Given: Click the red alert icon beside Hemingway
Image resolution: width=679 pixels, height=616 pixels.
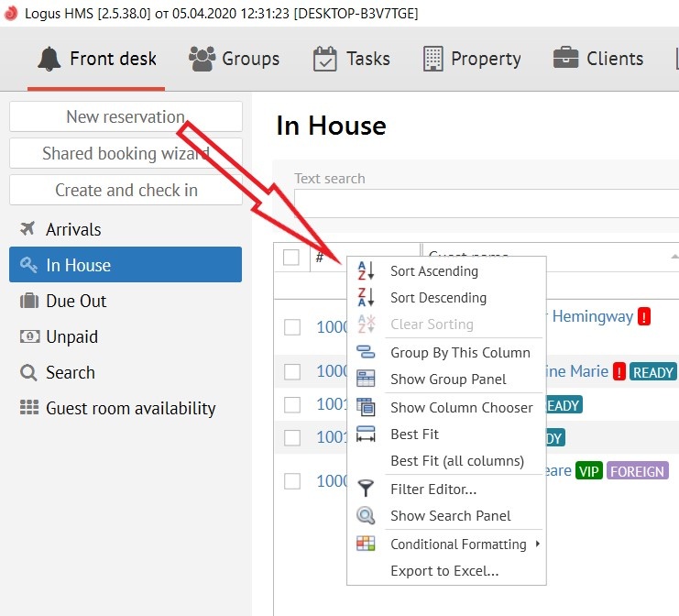Looking at the screenshot, I should click(x=644, y=316).
